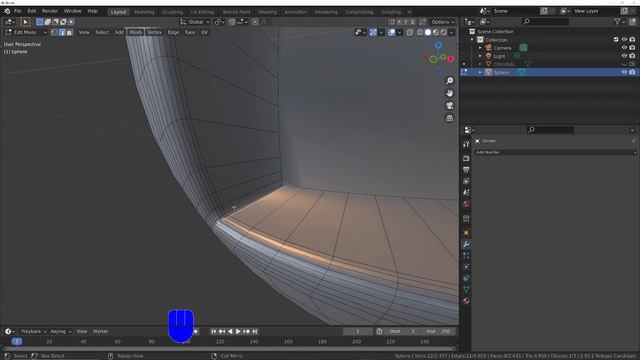The image size is (640, 360).
Task: Open the Options dropdown in viewport header
Action: (x=443, y=22)
